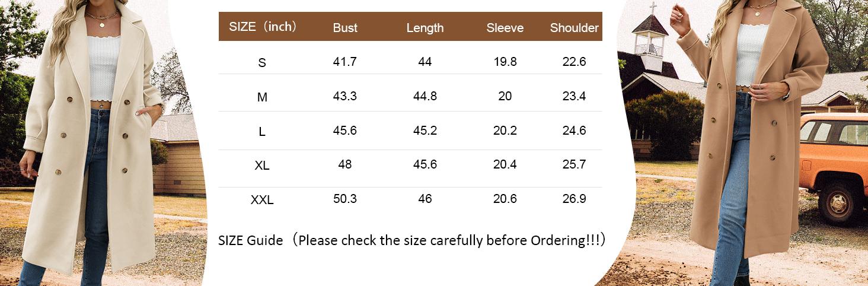The height and width of the screenshot is (286, 868).
Task: Select the 25.7 shoulder value for XL
Action: coord(574,164)
